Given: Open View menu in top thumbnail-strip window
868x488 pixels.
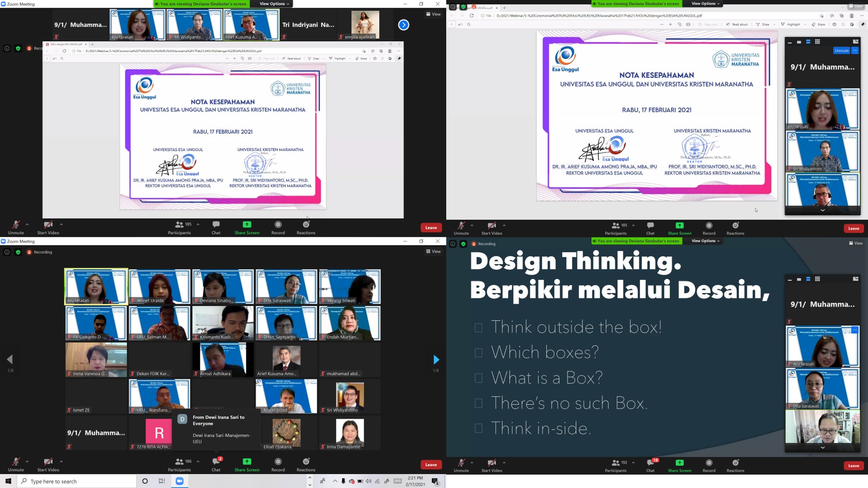Looking at the screenshot, I should [433, 14].
